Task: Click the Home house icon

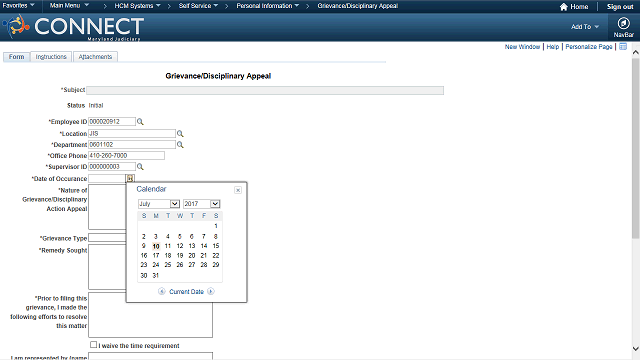Action: pyautogui.click(x=564, y=7)
